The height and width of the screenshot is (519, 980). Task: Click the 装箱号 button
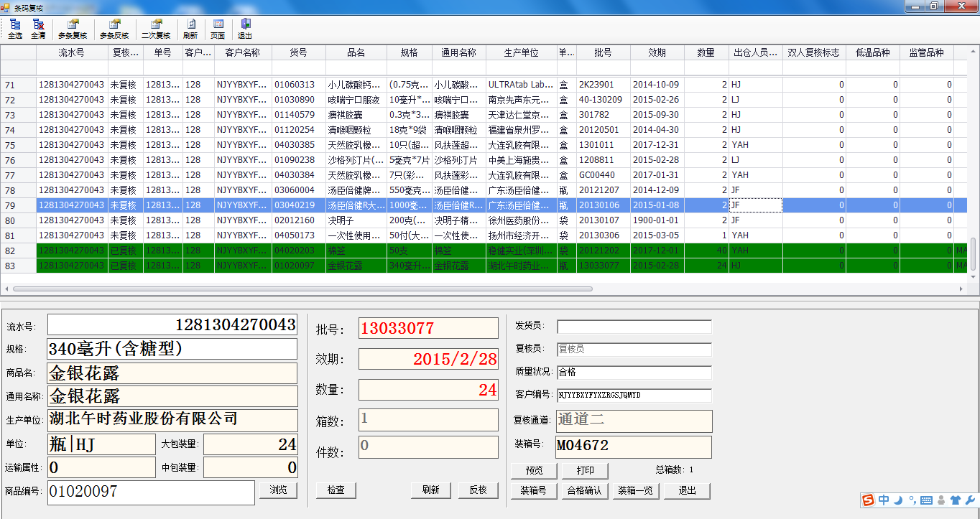(x=535, y=491)
